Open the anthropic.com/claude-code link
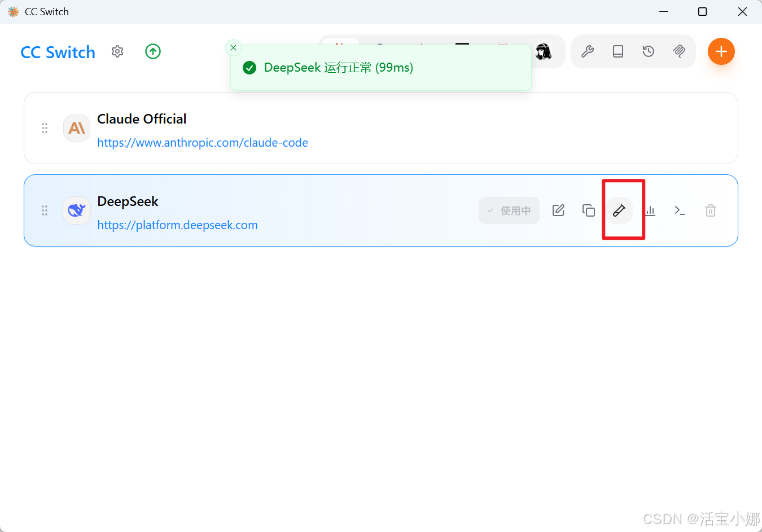The height and width of the screenshot is (532, 762). (203, 143)
